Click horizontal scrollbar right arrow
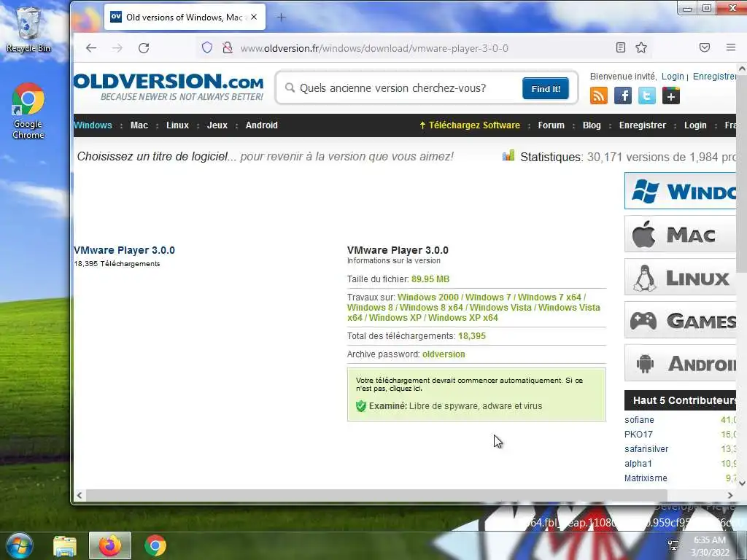Viewport: 747px width, 560px height. 730,495
